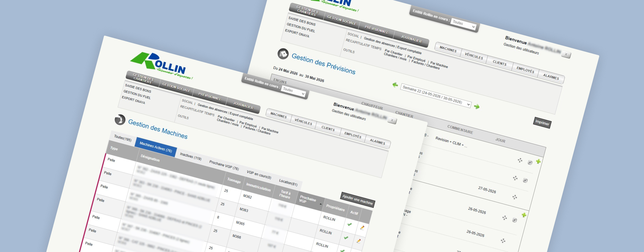The image size is (644, 252).
Task: Open Gestion Sociale menu in Machines window
Action: (176, 87)
